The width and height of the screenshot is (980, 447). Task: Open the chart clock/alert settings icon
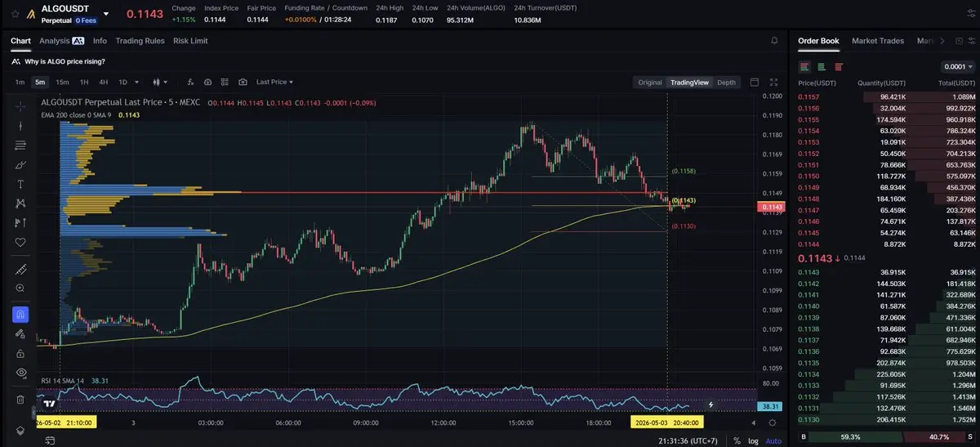pyautogui.click(x=207, y=82)
